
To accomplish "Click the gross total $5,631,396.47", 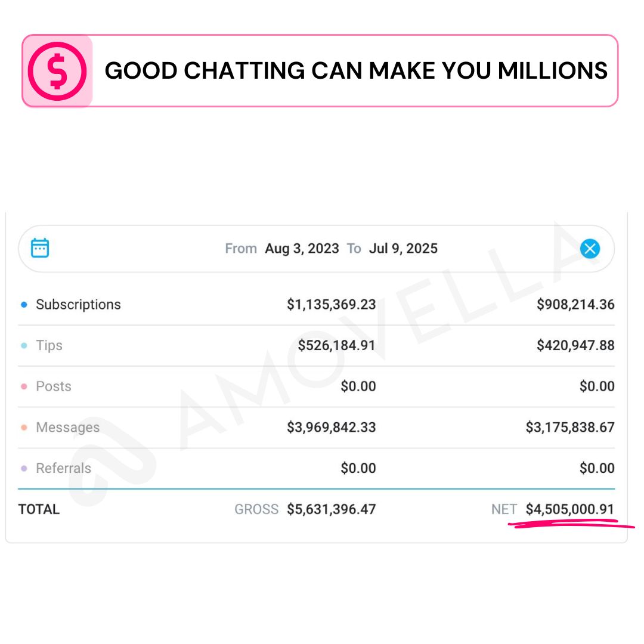I will click(331, 509).
